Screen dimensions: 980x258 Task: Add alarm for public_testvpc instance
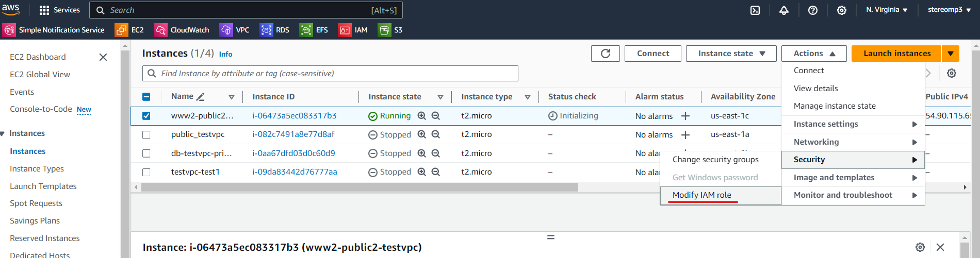pyautogui.click(x=685, y=135)
